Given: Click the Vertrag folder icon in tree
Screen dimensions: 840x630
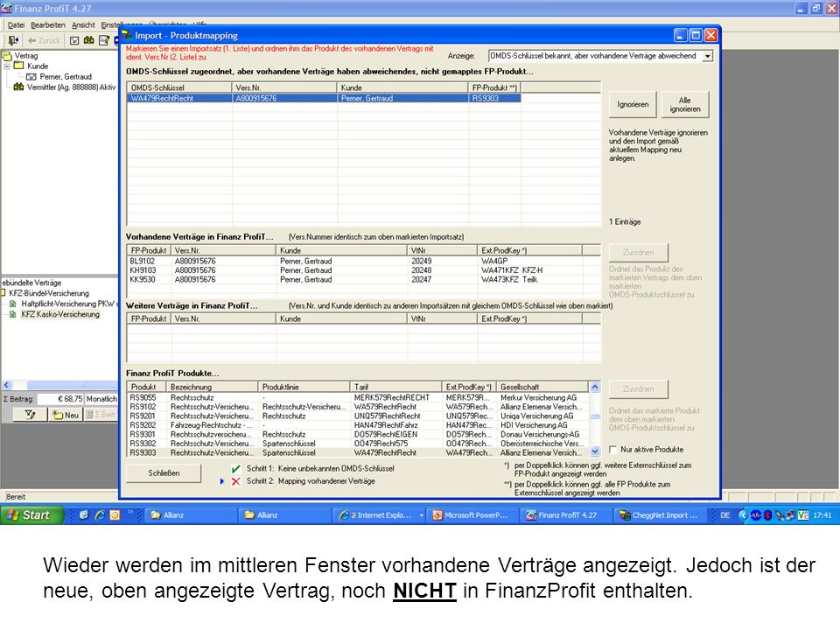Looking at the screenshot, I should 7,56.
